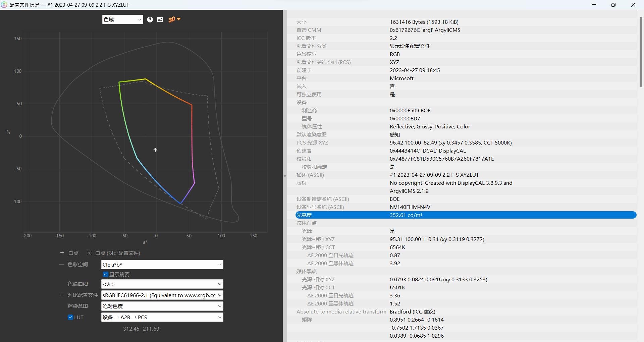Click the question mark help icon

coord(150,19)
